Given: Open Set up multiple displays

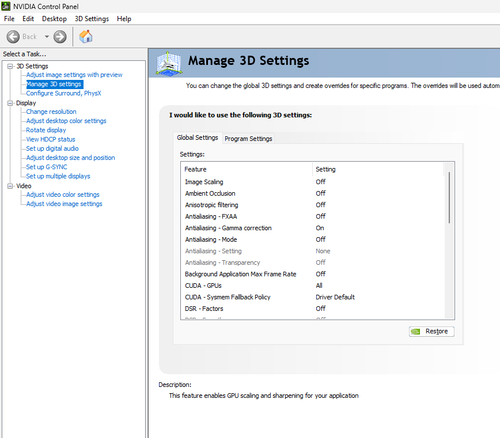Looking at the screenshot, I should [58, 176].
